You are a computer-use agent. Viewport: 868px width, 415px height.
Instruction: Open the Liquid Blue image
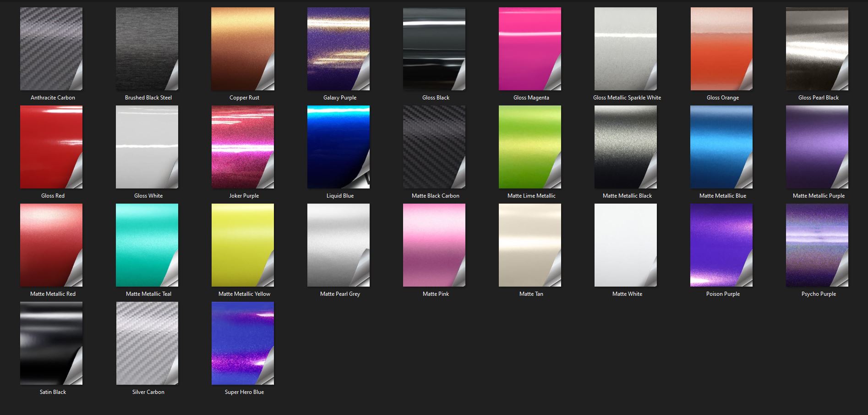click(x=338, y=147)
